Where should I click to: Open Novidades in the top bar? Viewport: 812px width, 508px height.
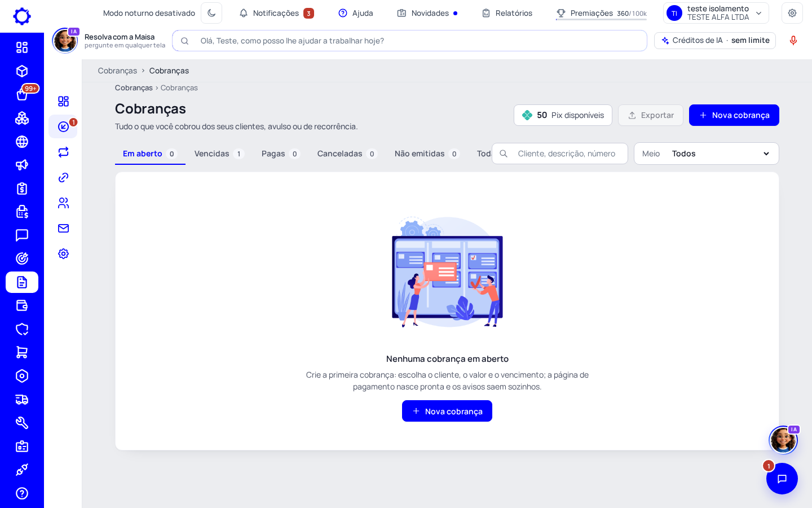[427, 13]
